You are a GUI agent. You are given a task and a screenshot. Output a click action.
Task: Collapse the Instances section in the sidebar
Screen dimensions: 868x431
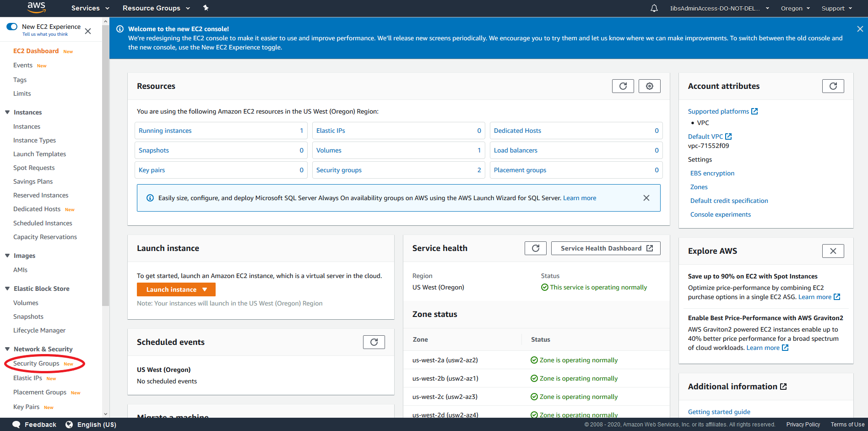pyautogui.click(x=6, y=112)
